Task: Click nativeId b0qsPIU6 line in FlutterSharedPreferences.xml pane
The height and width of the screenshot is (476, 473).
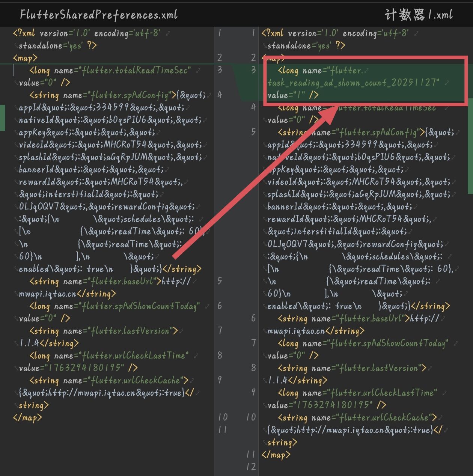Action: point(110,120)
